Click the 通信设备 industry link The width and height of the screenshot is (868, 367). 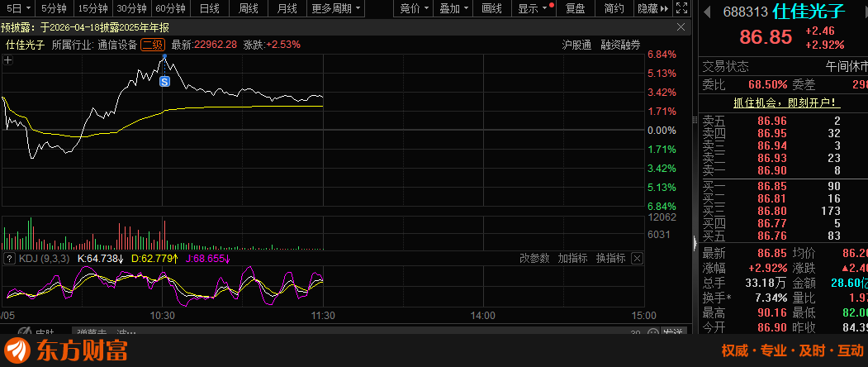(x=117, y=45)
